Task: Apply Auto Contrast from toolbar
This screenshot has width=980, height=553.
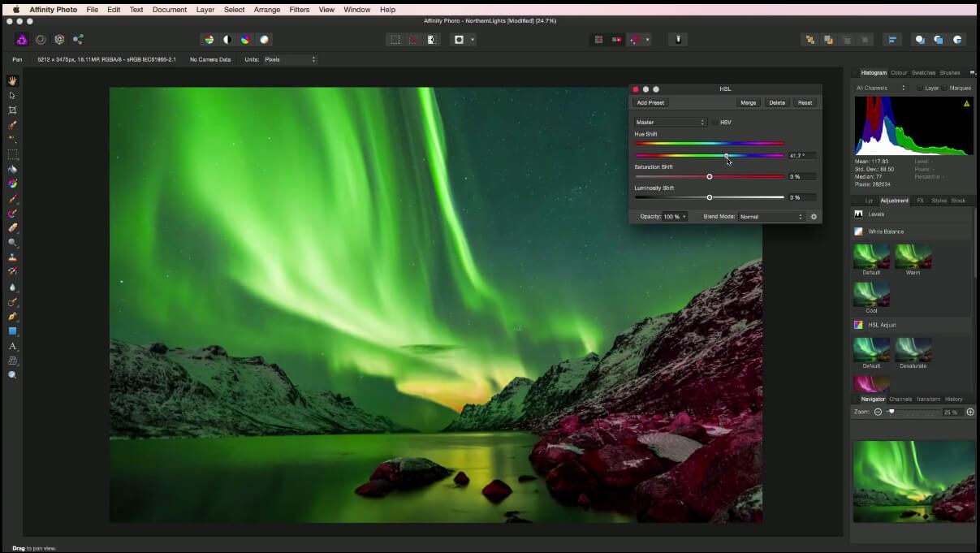Action: [x=227, y=39]
